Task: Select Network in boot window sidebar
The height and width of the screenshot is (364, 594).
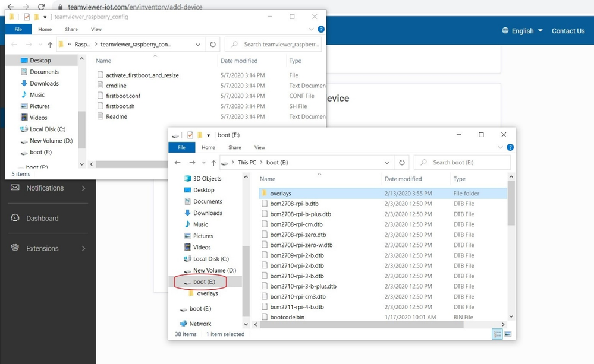Action: (200, 324)
